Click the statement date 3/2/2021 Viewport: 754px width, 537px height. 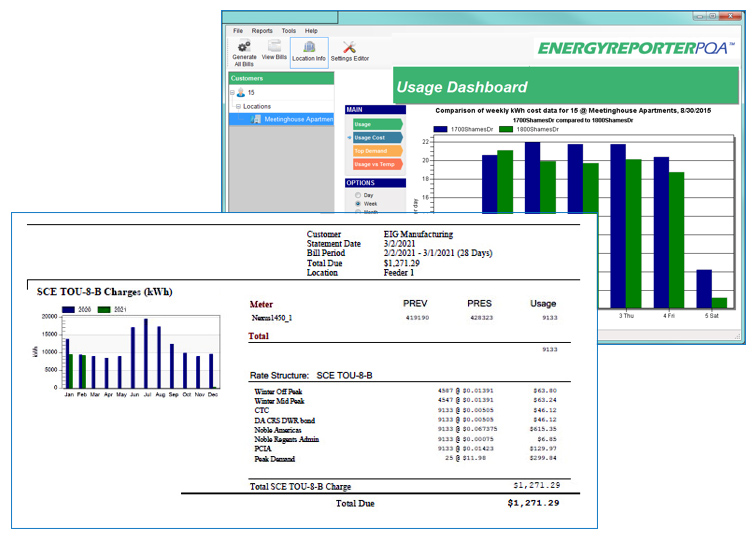click(400, 244)
